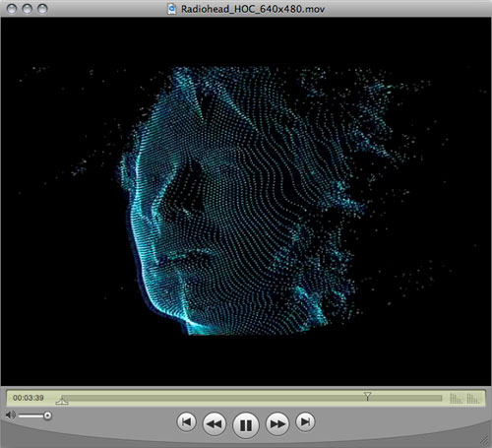Image resolution: width=492 pixels, height=448 pixels.
Task: Minimize the QuickTime player window
Action: [27, 9]
